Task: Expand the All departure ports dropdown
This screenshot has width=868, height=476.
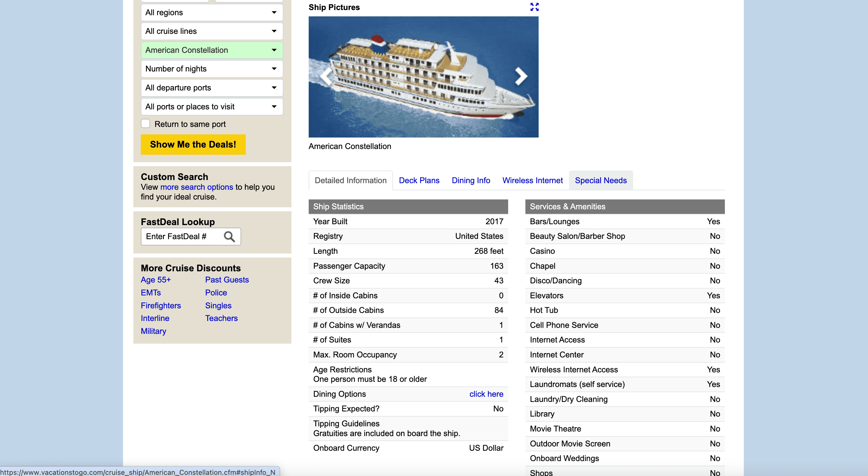Action: coord(212,88)
